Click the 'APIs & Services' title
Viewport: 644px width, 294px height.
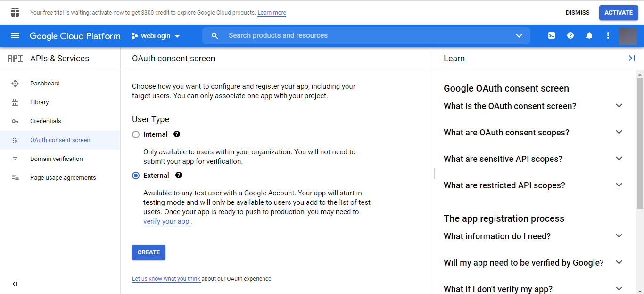pos(59,59)
